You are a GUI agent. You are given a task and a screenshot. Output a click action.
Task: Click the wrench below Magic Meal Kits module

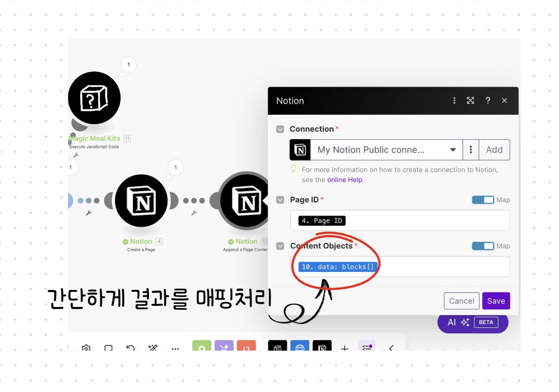[75, 155]
